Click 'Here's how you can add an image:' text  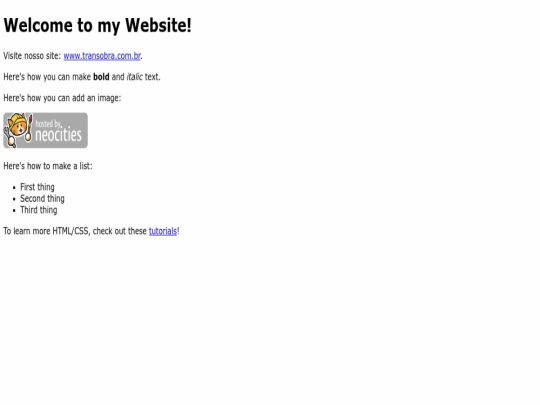(x=62, y=98)
